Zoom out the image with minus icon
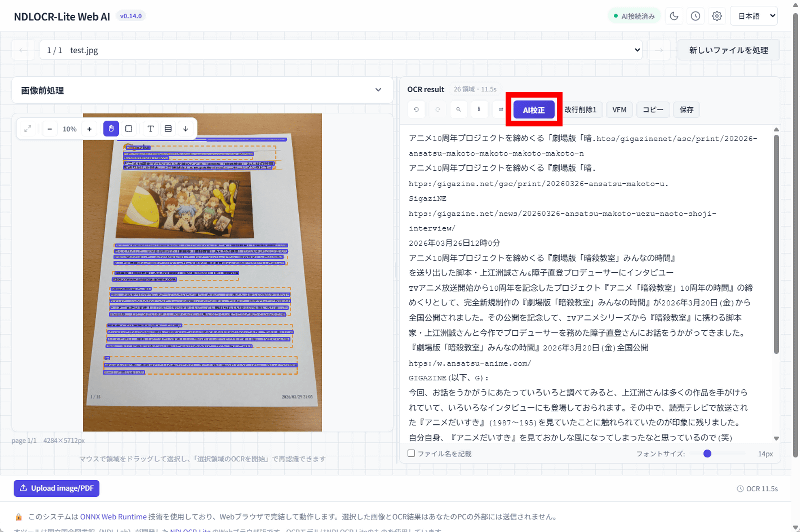Image resolution: width=800 pixels, height=532 pixels. 50,129
